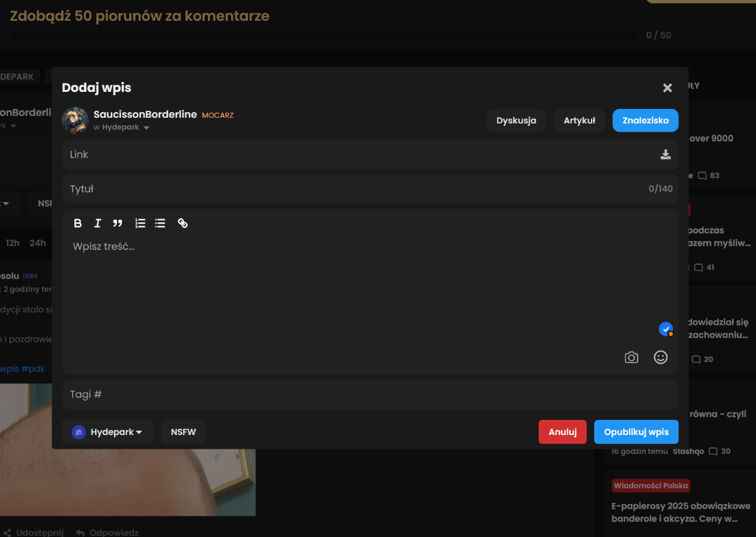Close the Dodaj wpis dialog
756x537 pixels.
tap(667, 88)
